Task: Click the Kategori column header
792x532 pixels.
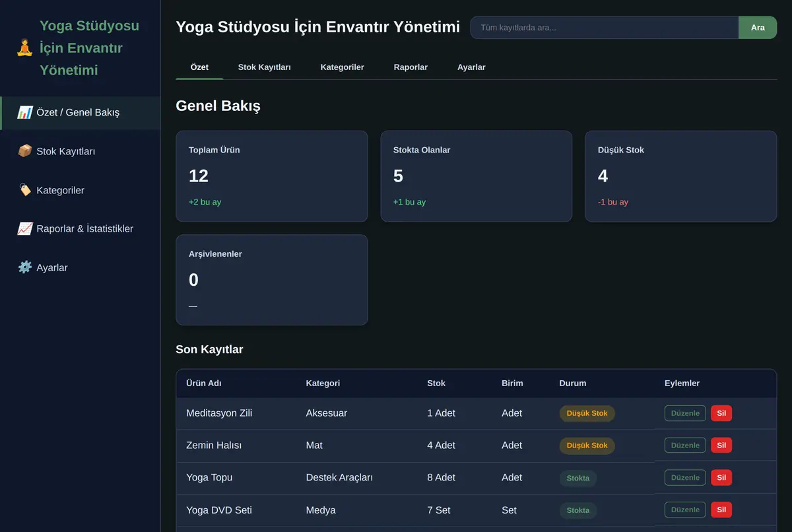Action: point(323,383)
